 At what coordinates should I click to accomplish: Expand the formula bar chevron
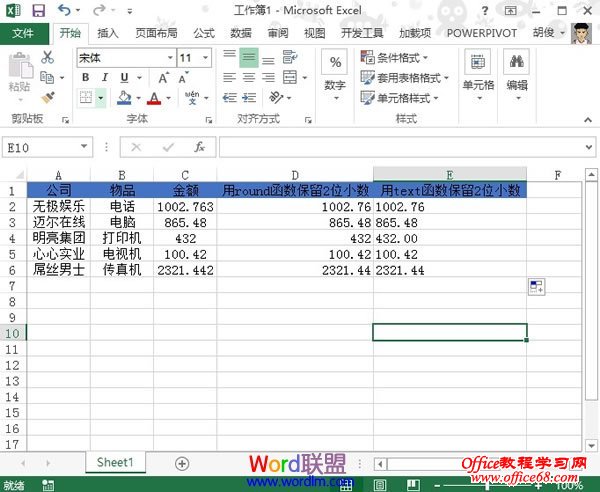pos(589,147)
